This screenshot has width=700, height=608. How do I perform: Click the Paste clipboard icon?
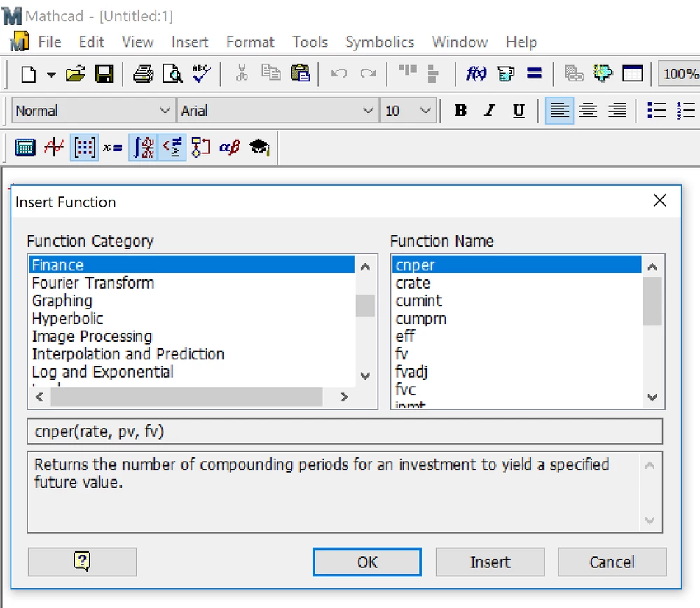(300, 73)
